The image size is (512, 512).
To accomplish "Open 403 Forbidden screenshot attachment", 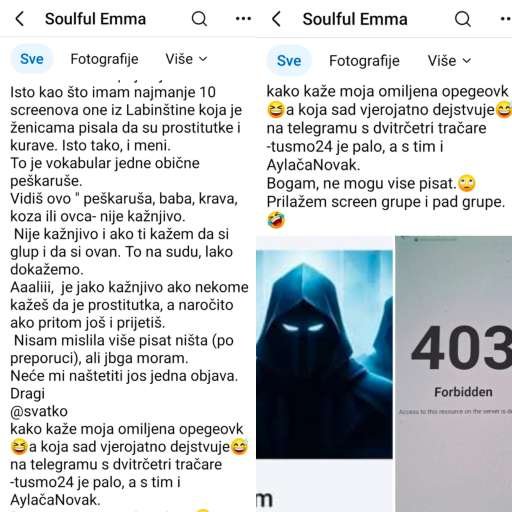I will pyautogui.click(x=454, y=373).
